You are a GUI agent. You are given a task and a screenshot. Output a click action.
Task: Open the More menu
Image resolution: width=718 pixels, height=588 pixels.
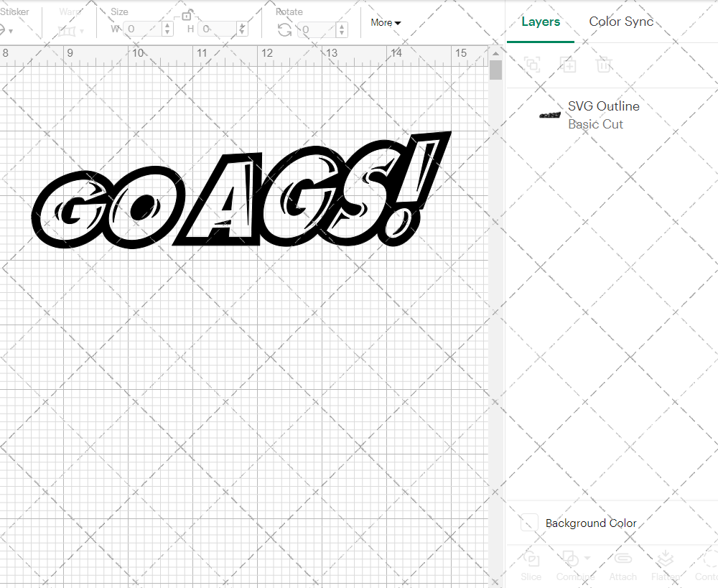(x=386, y=22)
